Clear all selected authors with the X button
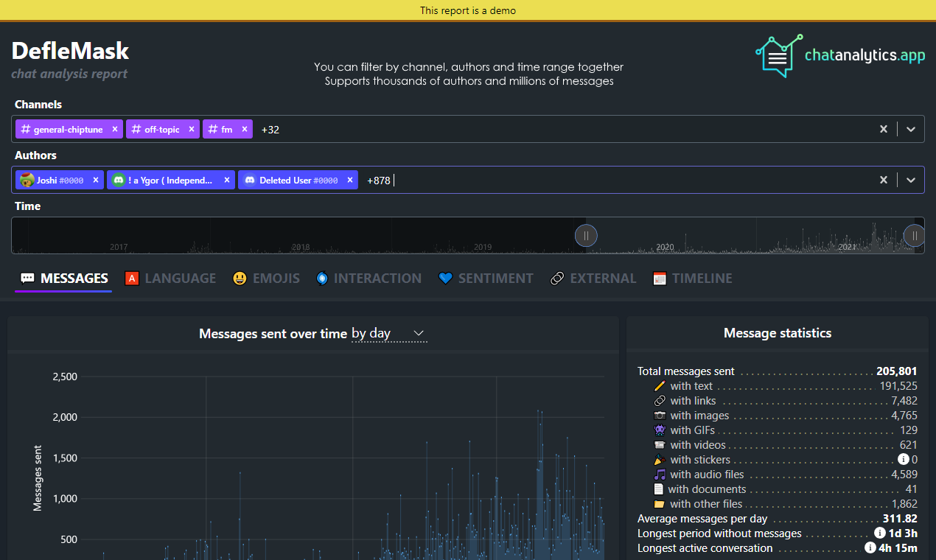The height and width of the screenshot is (560, 936). point(883,179)
